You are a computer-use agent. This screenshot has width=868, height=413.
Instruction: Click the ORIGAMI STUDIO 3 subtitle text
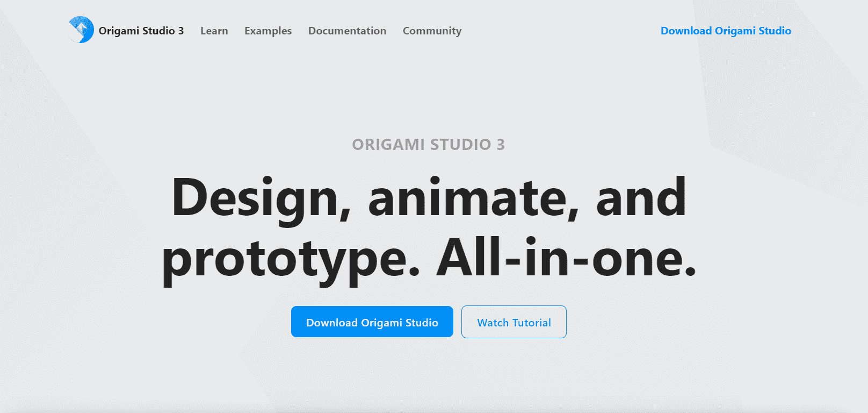(x=428, y=145)
